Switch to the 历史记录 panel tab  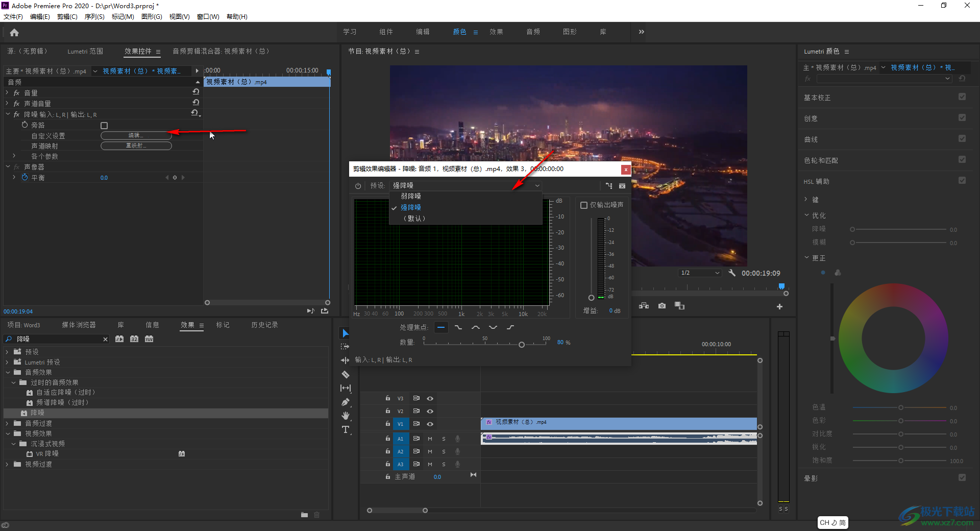264,325
